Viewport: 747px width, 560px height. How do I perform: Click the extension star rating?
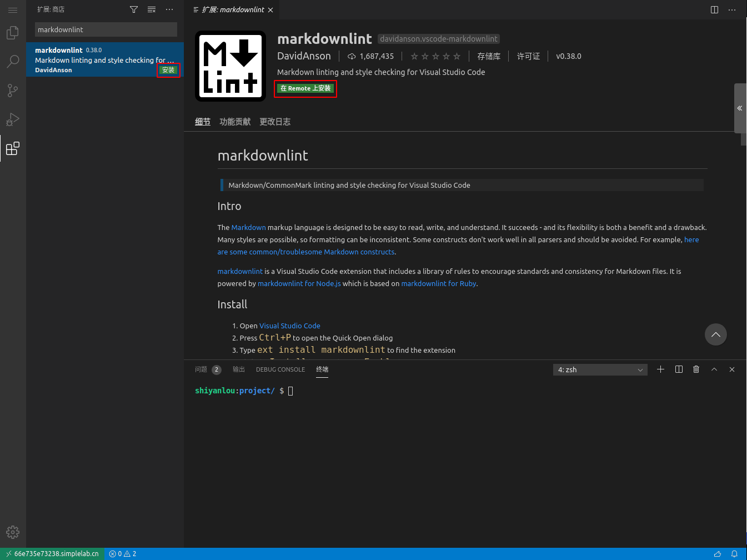coord(435,56)
